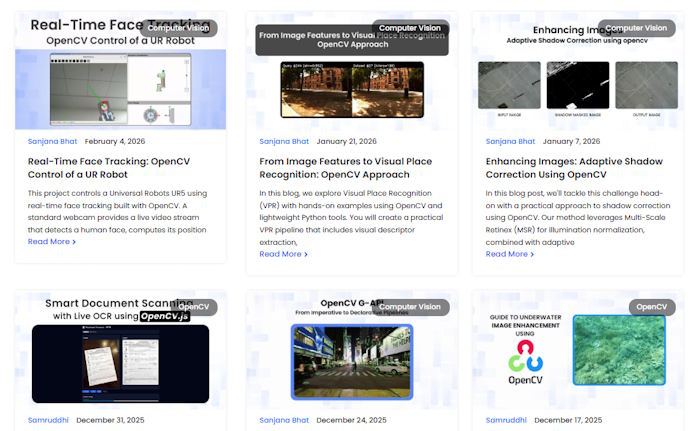Open the Underwater Image Enhancement article thumbnail
This screenshot has width=700, height=431.
click(578, 350)
